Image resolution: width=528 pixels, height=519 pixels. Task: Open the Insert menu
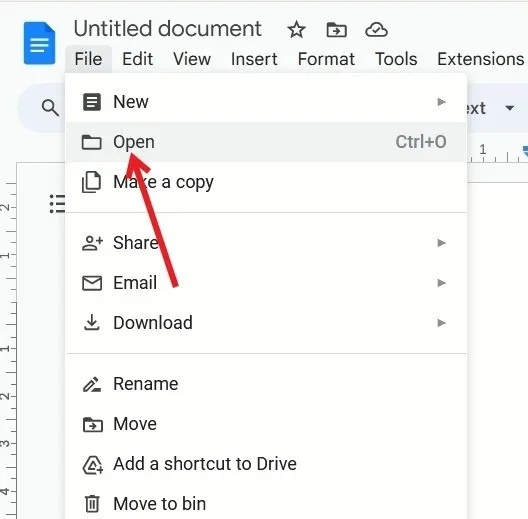(254, 59)
